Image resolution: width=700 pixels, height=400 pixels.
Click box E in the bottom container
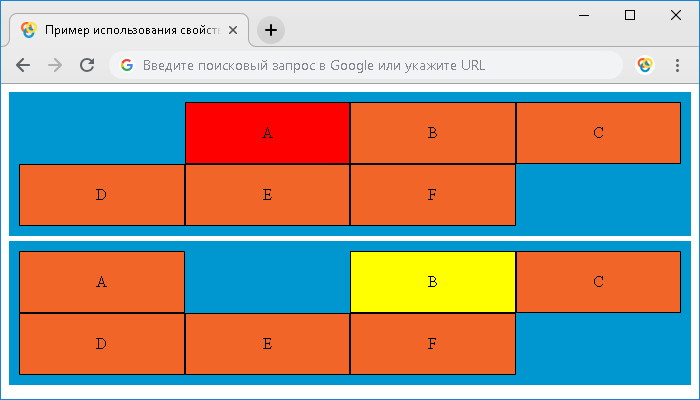[x=267, y=343]
